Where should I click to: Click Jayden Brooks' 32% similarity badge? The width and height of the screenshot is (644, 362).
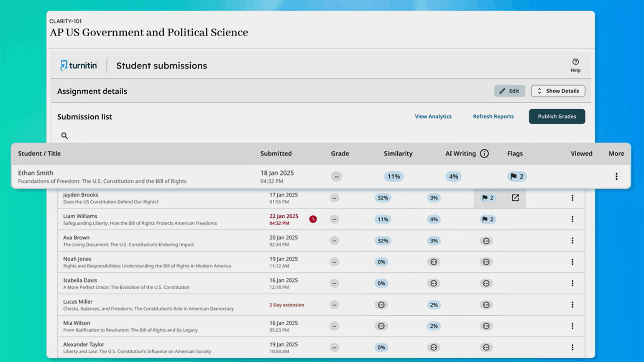[x=383, y=198]
